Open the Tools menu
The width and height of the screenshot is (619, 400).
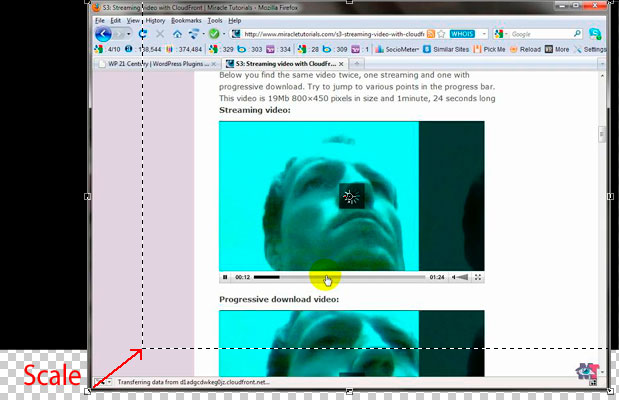[215, 21]
